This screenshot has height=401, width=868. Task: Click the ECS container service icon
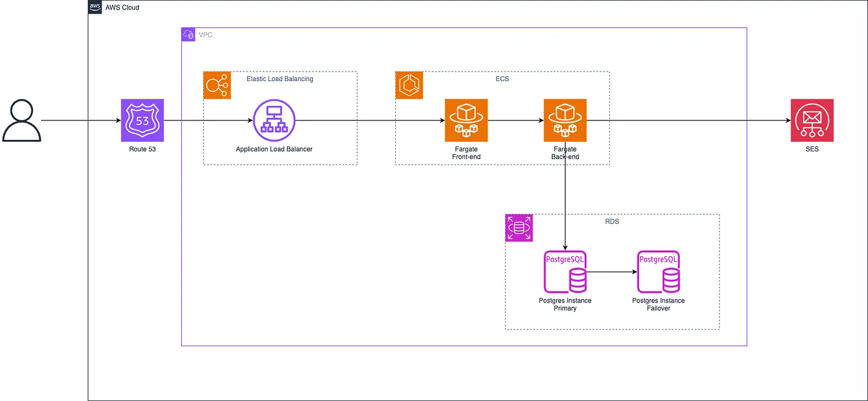pyautogui.click(x=409, y=85)
